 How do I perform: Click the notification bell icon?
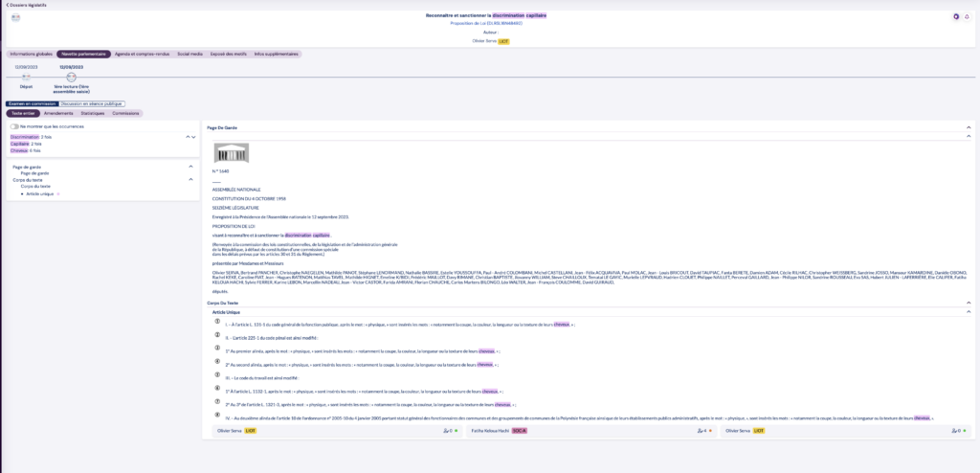[x=967, y=16]
